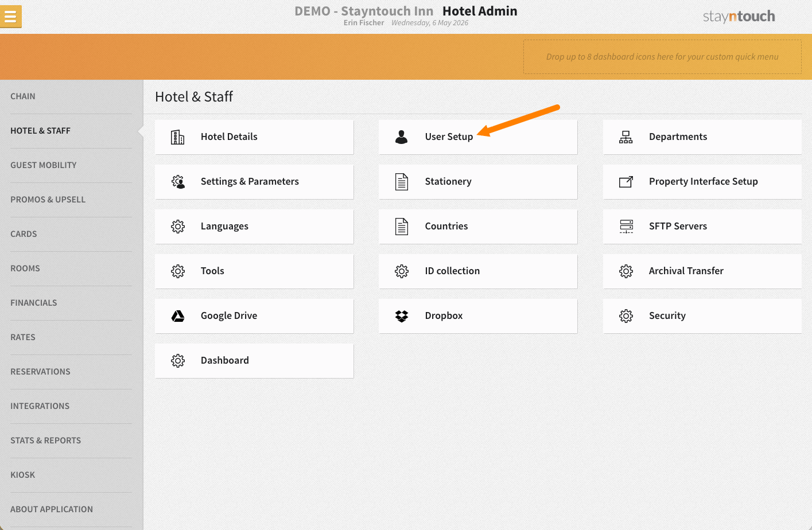Open the Financials sidebar section
Viewport: 812px width, 530px height.
34,303
